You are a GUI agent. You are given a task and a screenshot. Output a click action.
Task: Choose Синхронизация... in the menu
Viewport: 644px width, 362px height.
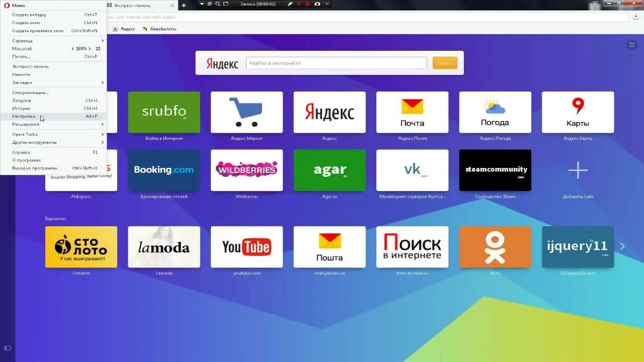(53, 93)
